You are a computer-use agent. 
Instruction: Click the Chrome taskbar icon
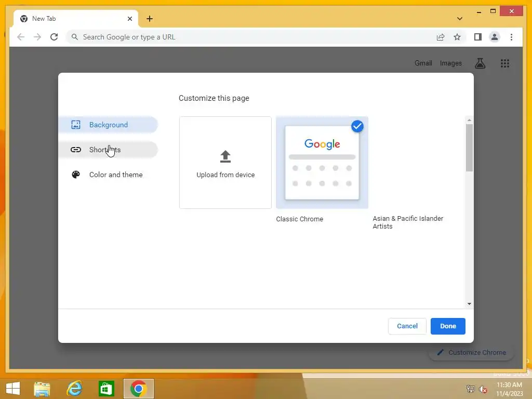point(138,389)
